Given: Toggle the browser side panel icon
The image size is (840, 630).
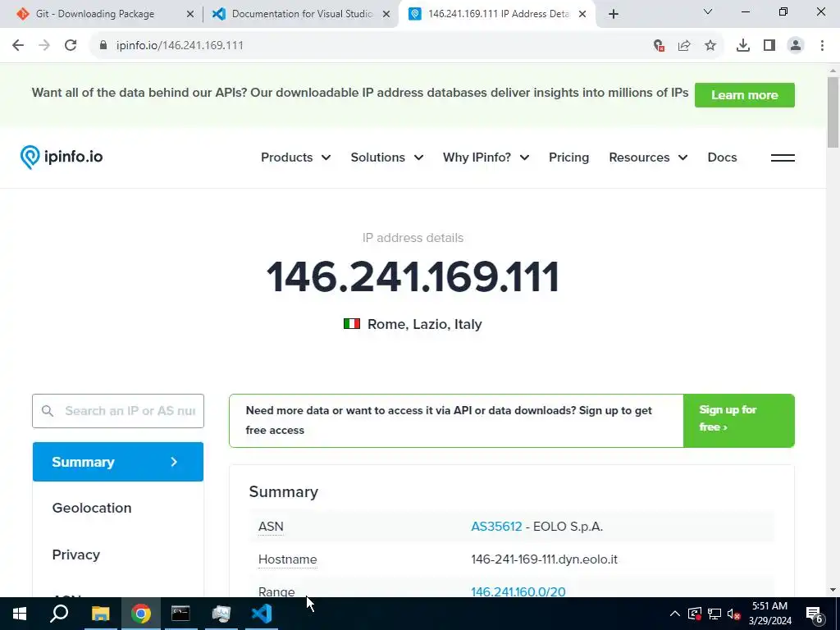Looking at the screenshot, I should coord(769,46).
